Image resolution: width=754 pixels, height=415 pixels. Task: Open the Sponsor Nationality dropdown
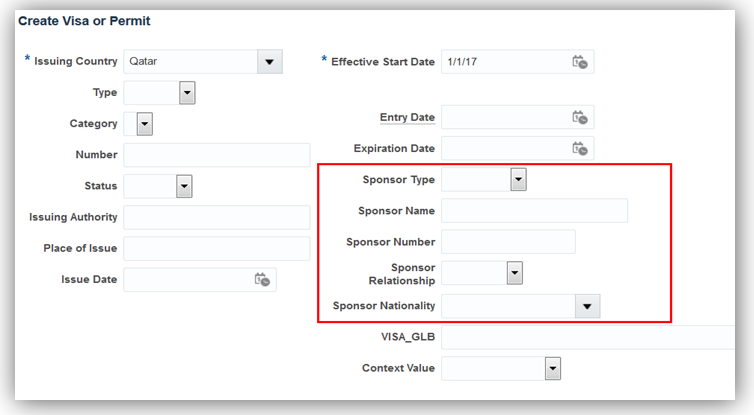587,306
